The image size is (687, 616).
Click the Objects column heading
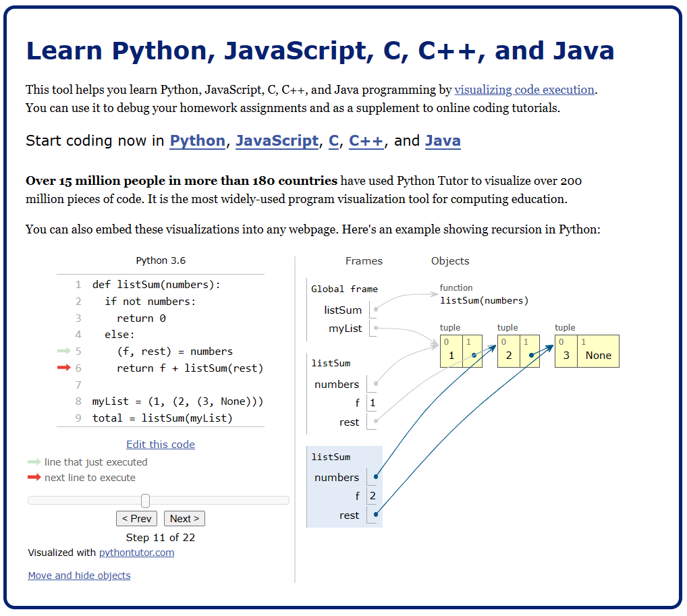pos(450,261)
